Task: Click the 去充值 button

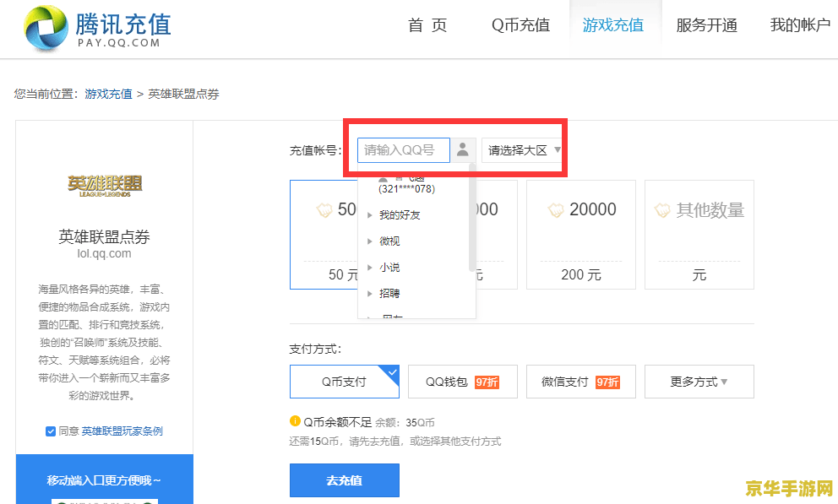Action: 344,480
